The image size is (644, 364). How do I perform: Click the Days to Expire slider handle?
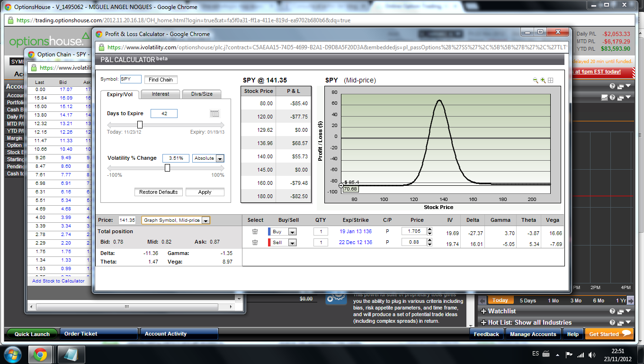point(140,125)
